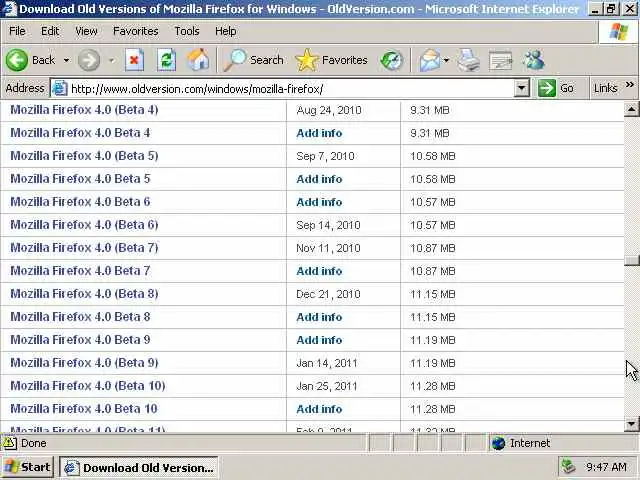This screenshot has width=640, height=480.
Task: Open the Address bar URL dropdown
Action: point(522,88)
